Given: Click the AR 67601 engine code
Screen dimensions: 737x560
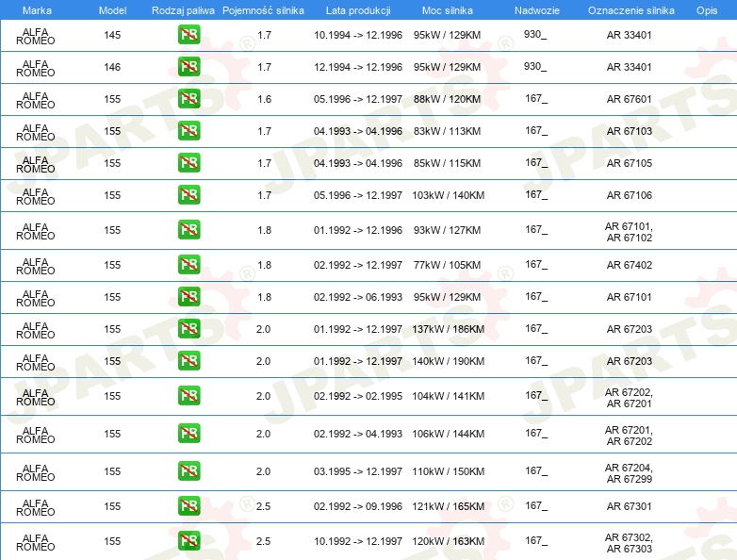Looking at the screenshot, I should pyautogui.click(x=629, y=99).
